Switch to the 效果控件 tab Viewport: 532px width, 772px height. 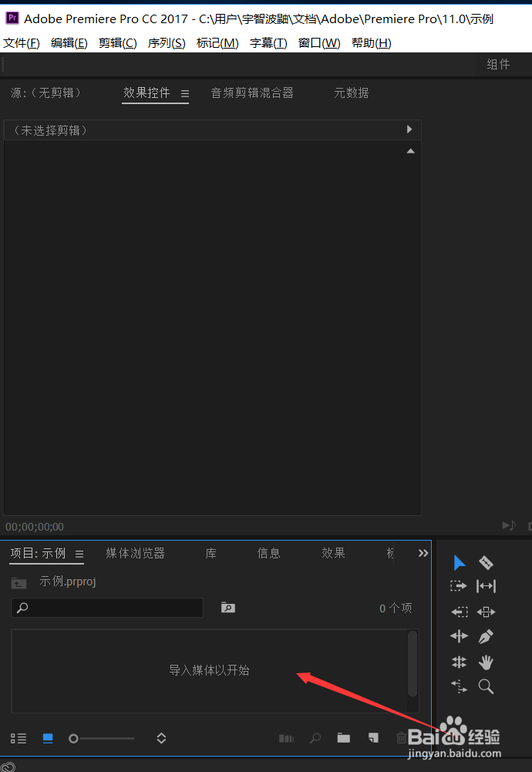click(x=146, y=93)
